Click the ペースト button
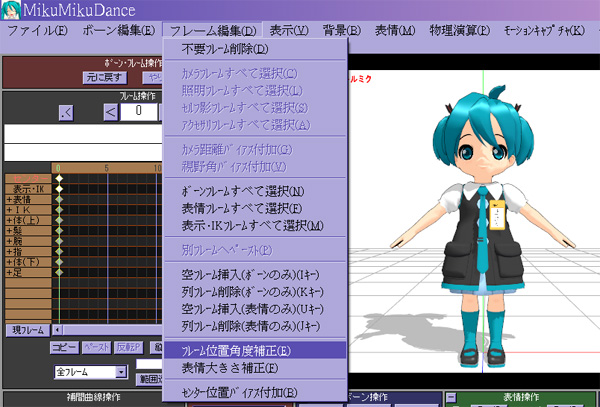Screen dimensions: 600x407 pyautogui.click(x=96, y=347)
